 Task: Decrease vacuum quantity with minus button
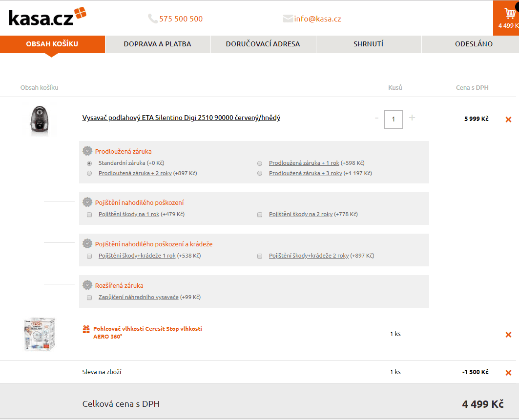click(x=376, y=118)
